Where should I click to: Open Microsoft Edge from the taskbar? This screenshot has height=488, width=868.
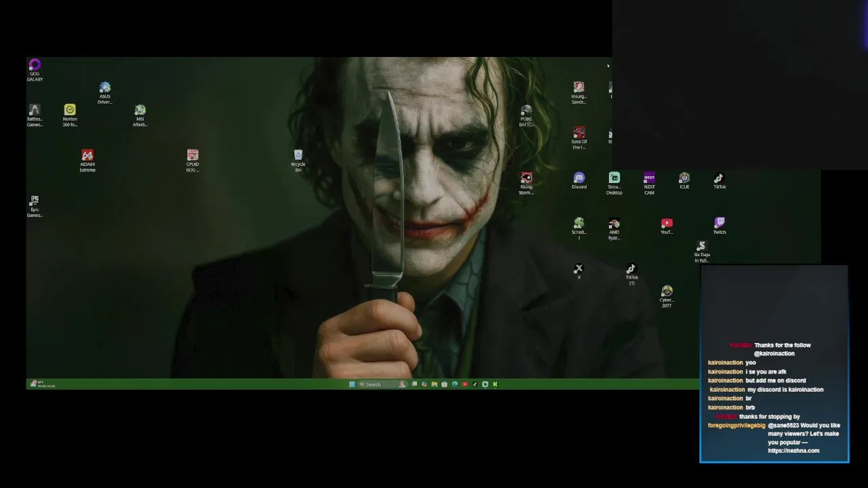coord(454,384)
